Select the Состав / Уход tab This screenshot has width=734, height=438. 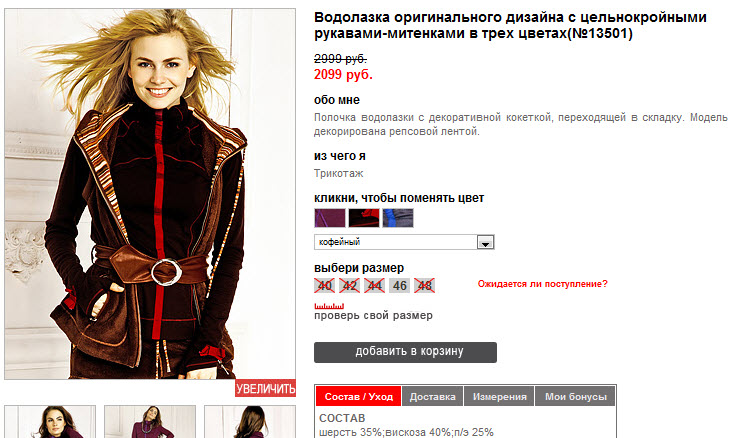pyautogui.click(x=359, y=396)
